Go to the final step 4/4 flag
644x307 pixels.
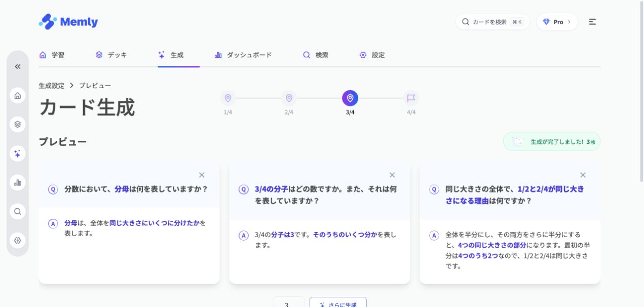tap(411, 98)
